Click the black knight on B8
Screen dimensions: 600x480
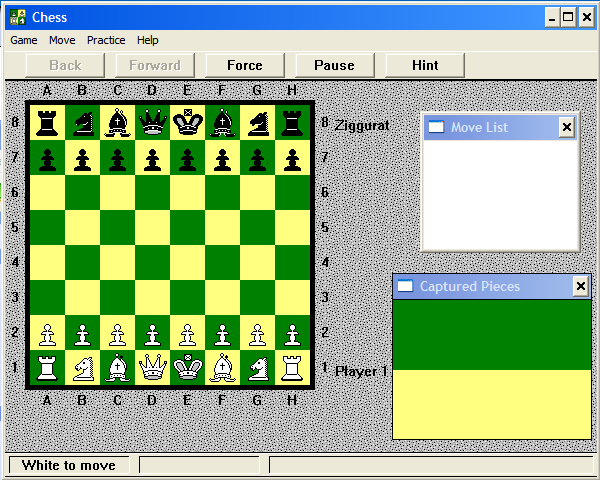click(82, 123)
